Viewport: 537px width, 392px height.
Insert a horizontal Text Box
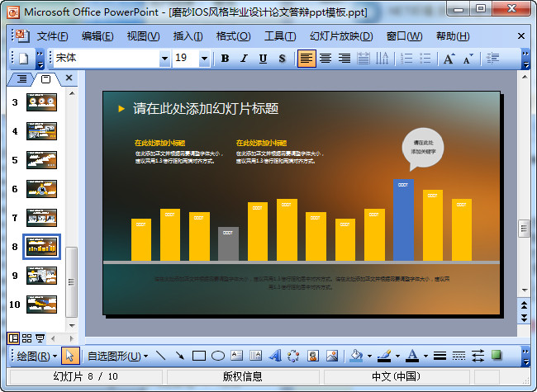point(236,356)
